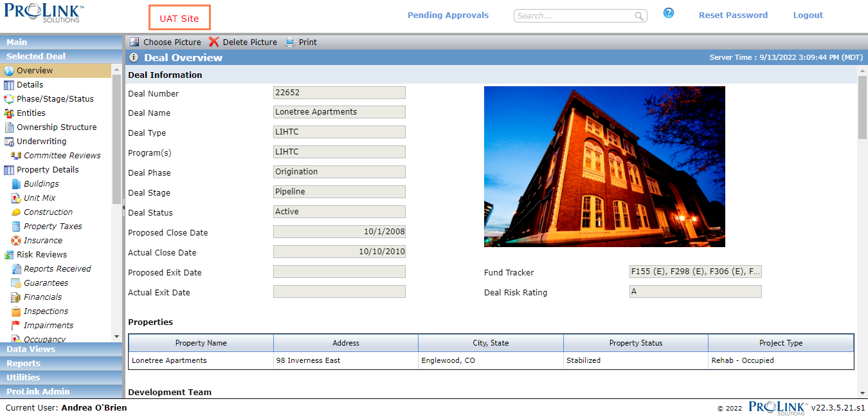Open the Pending Approvals link
Viewport: 868px width, 417px height.
click(x=448, y=15)
